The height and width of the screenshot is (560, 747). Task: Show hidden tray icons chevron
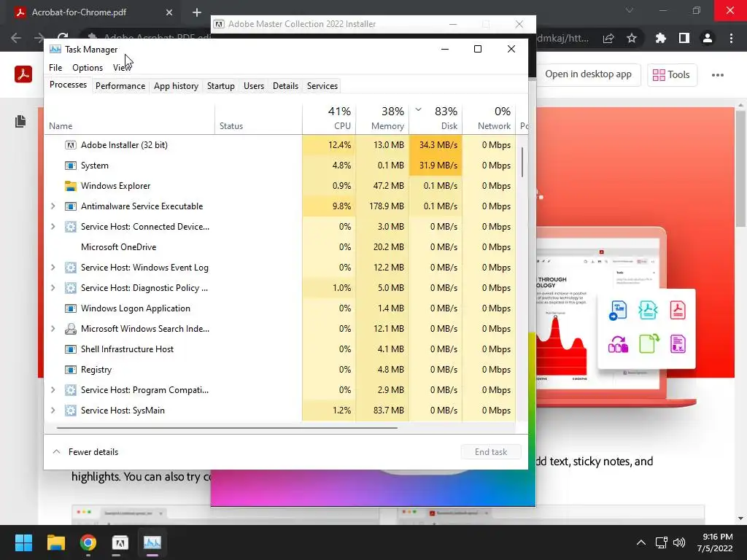pyautogui.click(x=641, y=542)
